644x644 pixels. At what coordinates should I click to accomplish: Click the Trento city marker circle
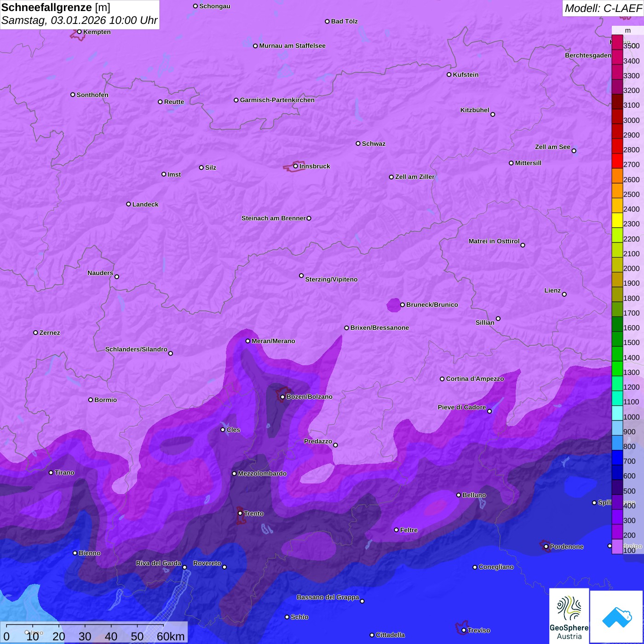(x=240, y=513)
